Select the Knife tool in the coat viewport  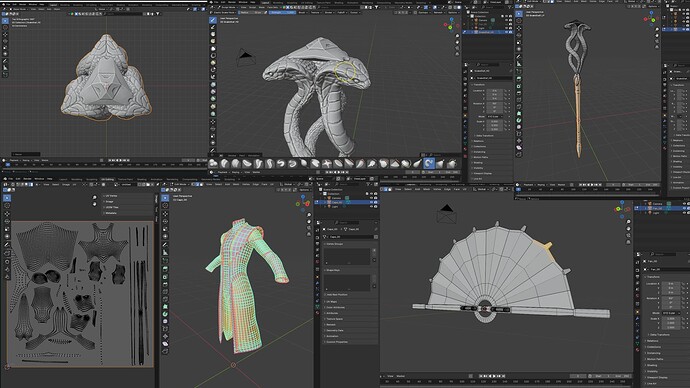(165, 299)
